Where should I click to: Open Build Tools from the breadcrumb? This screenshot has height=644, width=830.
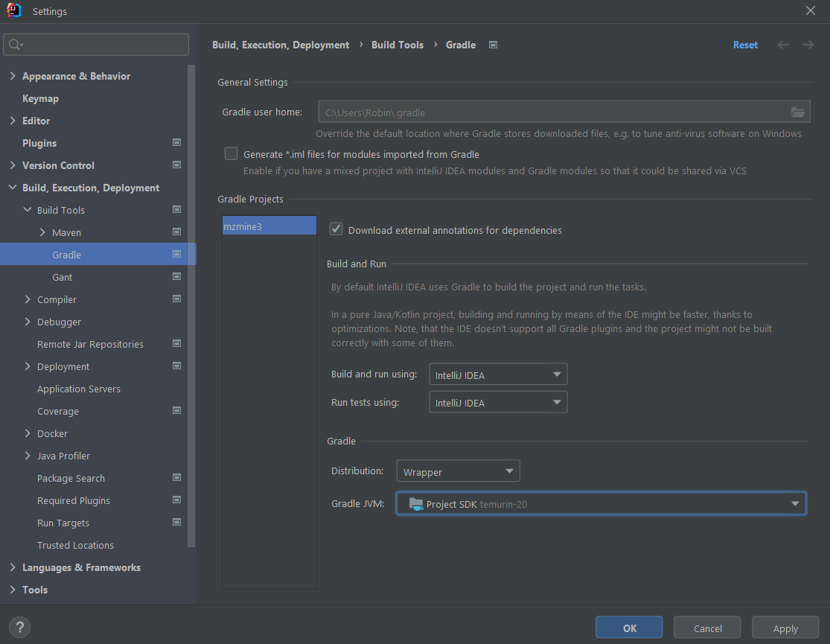[x=397, y=45]
